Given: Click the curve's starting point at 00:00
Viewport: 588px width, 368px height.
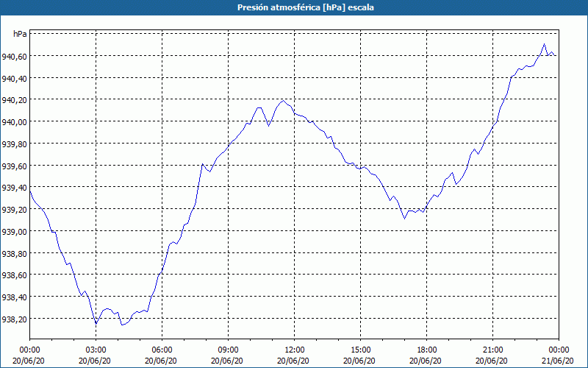Looking at the screenshot, I should coord(30,191).
